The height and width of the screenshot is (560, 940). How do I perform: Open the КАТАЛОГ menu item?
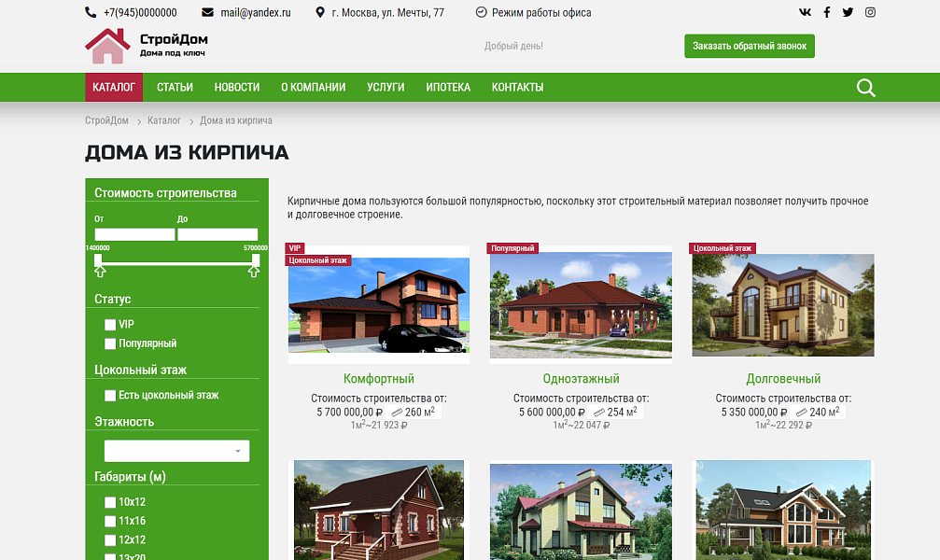114,88
